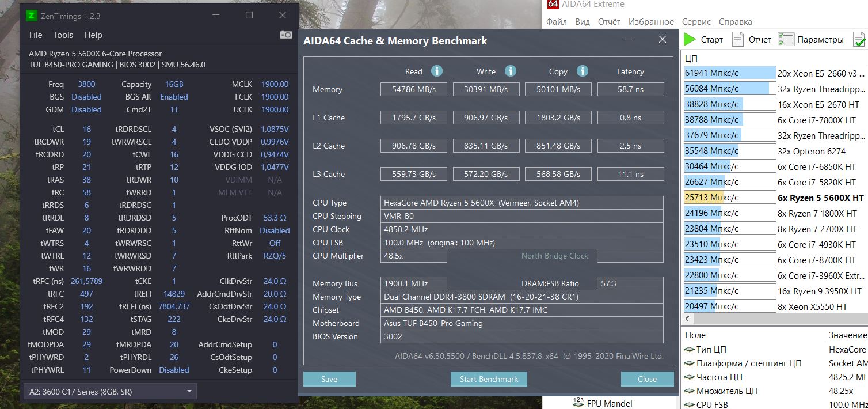Click the ZenTimings green Z app icon

click(x=32, y=16)
